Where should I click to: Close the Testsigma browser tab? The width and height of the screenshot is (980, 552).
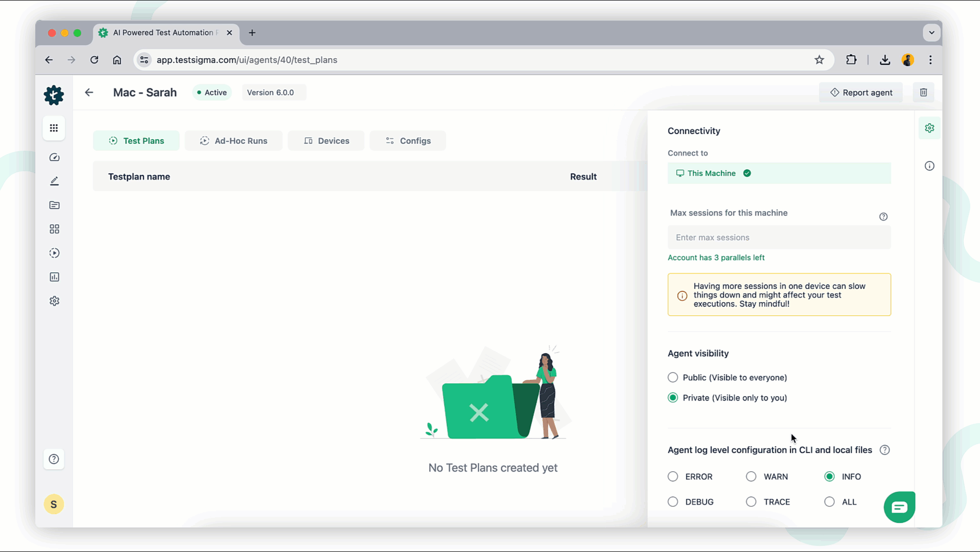tap(229, 33)
